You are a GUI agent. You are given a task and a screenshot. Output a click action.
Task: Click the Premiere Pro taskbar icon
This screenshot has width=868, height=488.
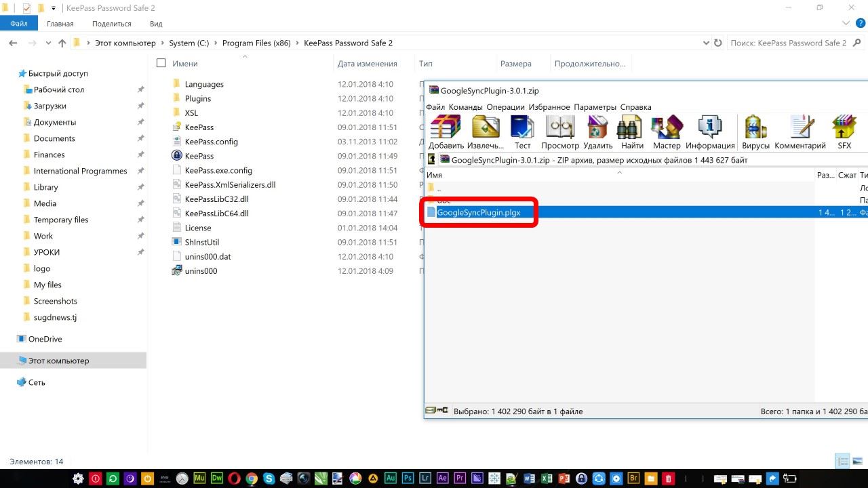click(460, 479)
